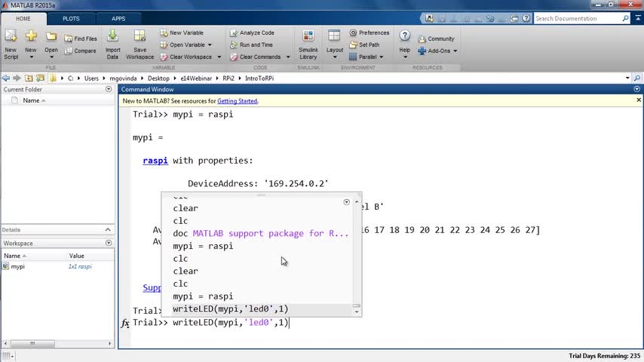Open the Layout menu
Screen dimensions: 644x362
point(334,44)
